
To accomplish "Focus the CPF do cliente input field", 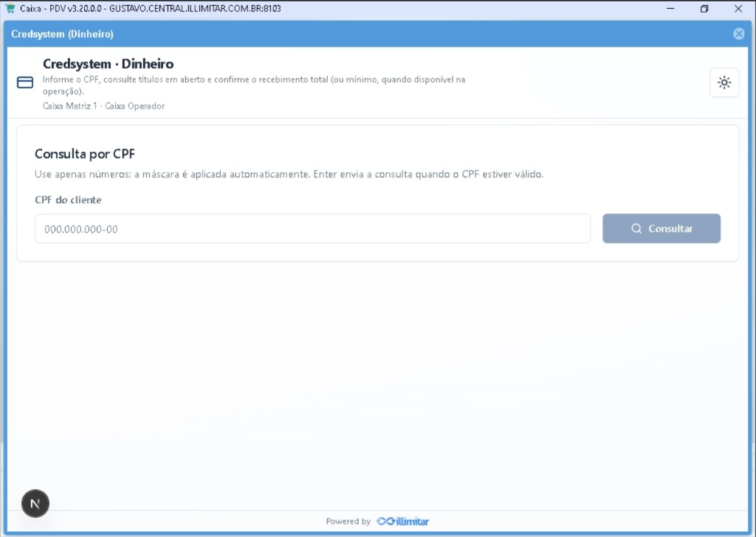I will click(312, 229).
